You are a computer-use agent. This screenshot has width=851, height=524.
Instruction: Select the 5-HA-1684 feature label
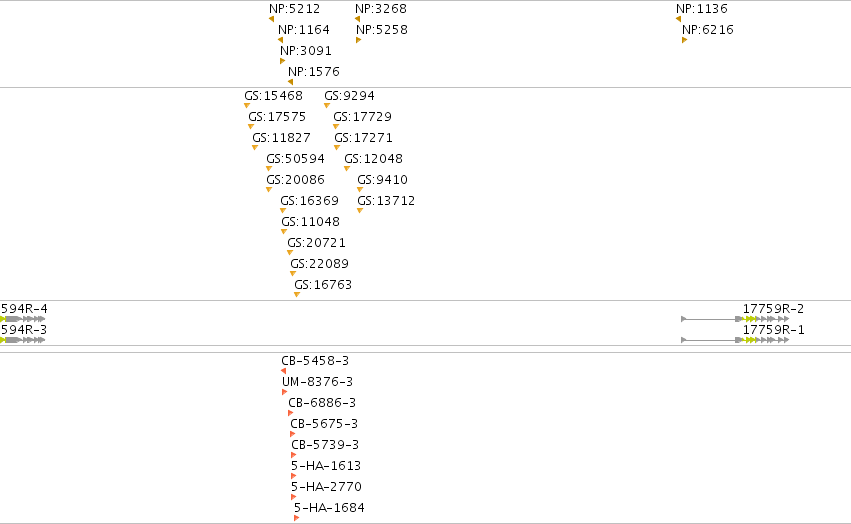click(x=329, y=508)
